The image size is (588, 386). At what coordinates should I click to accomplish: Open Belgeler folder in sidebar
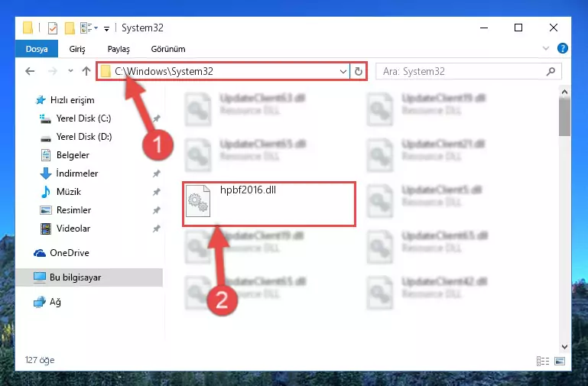(73, 155)
